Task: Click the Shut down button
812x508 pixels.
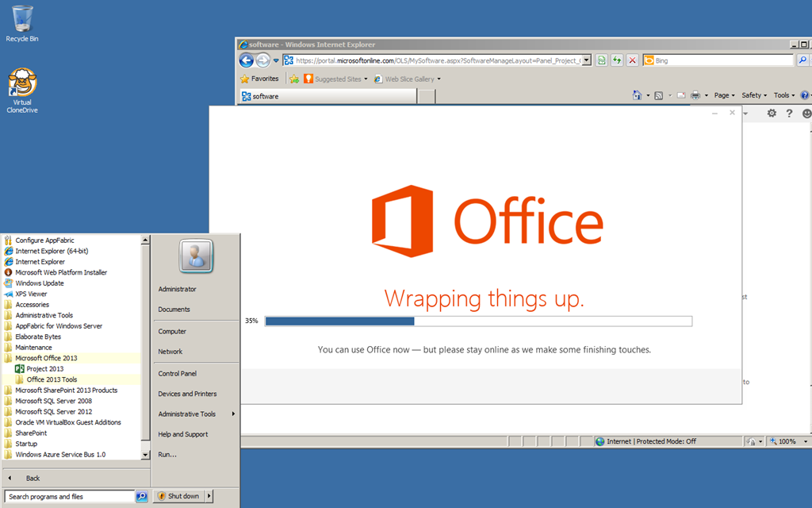Action: [178, 496]
